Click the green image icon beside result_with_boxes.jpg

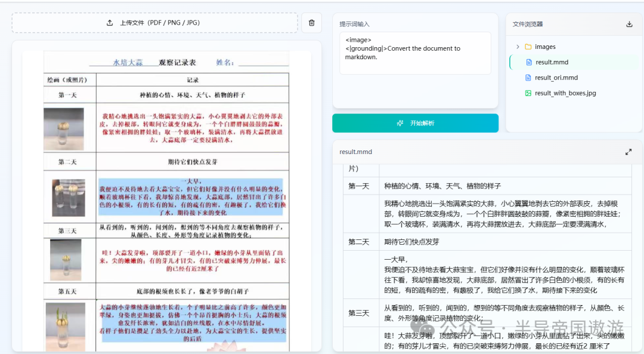(528, 93)
